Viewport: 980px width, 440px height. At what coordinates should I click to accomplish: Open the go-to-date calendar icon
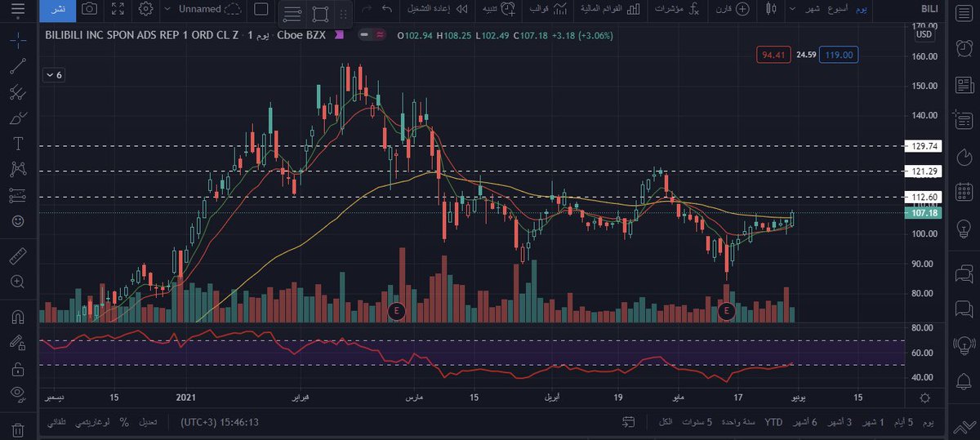[628, 422]
